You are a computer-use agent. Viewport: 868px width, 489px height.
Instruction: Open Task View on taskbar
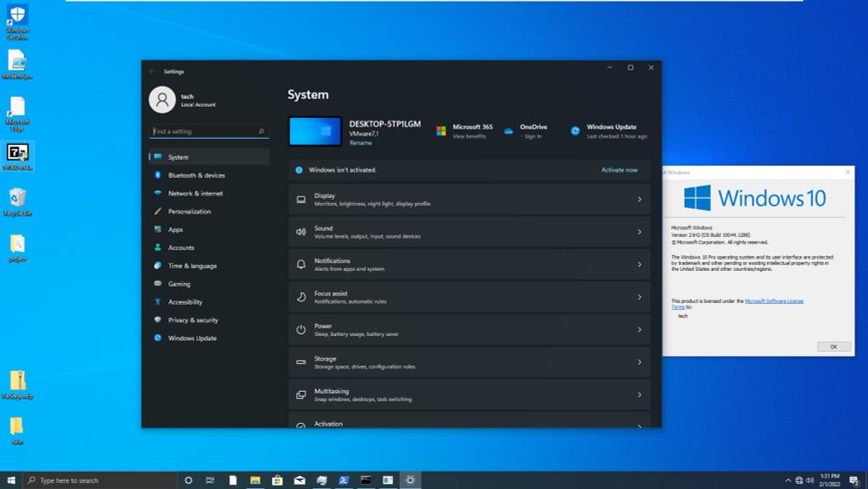(210, 480)
